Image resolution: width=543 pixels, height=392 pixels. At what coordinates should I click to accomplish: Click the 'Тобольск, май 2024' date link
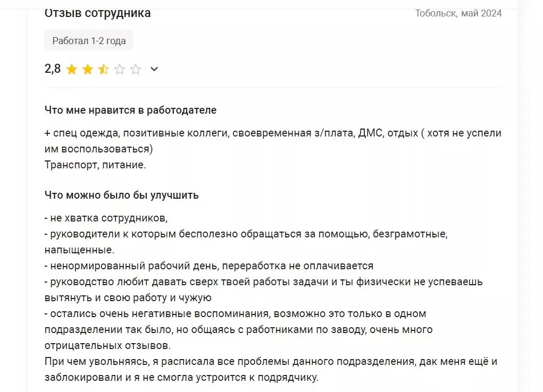pyautogui.click(x=458, y=13)
